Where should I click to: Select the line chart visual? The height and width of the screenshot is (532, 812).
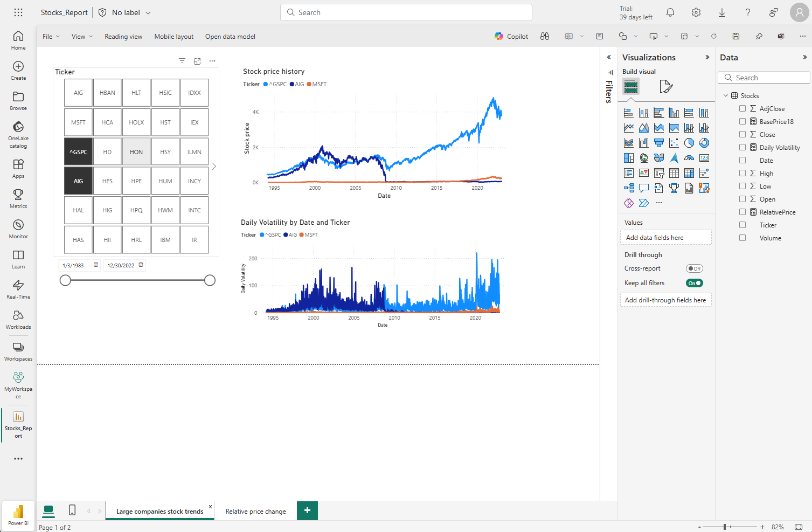click(628, 128)
